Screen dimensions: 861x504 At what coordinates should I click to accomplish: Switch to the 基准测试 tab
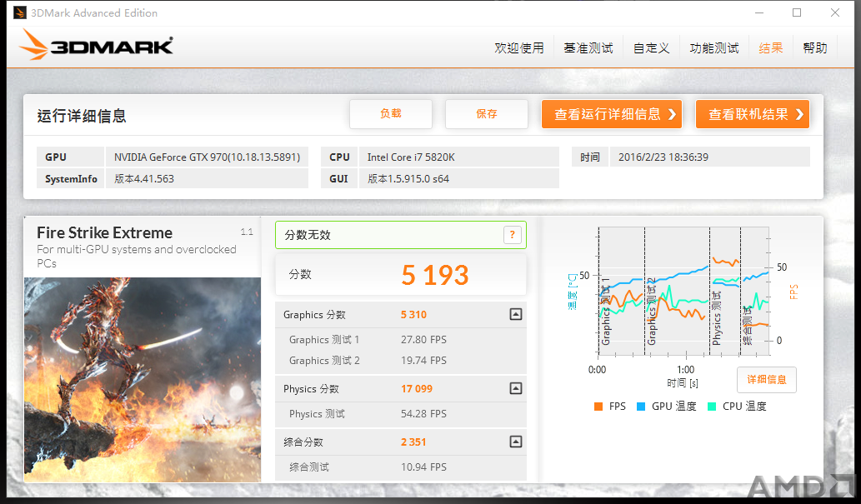(x=588, y=48)
